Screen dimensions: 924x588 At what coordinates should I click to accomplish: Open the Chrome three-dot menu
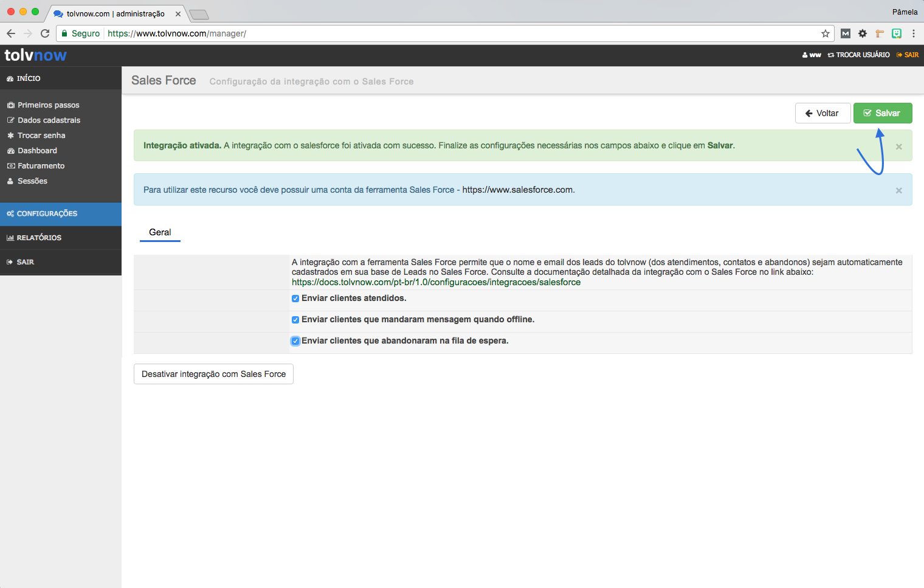pyautogui.click(x=914, y=33)
